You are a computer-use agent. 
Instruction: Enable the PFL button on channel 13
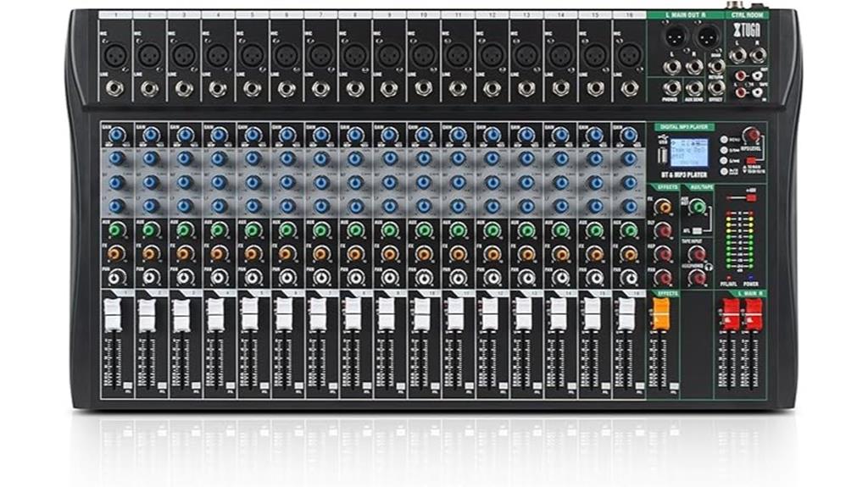[x=537, y=385]
